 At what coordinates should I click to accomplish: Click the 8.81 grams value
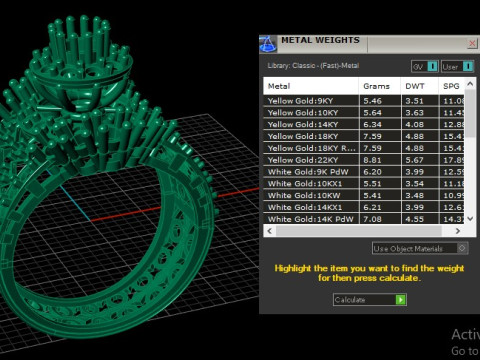pyautogui.click(x=372, y=160)
